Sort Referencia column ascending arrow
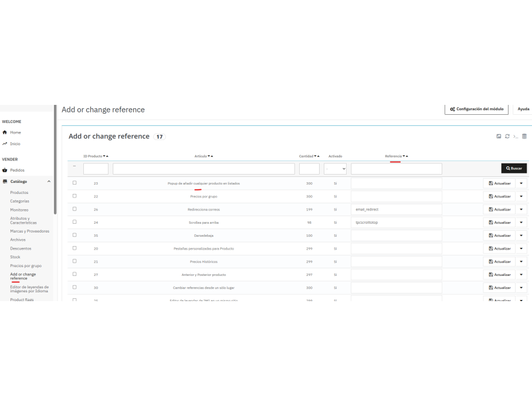 tap(407, 156)
